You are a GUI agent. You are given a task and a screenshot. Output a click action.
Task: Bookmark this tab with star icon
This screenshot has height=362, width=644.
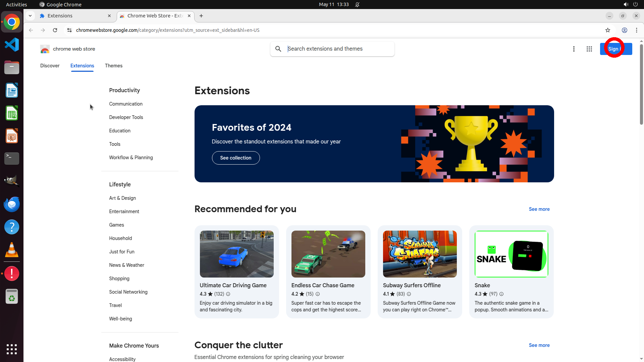tap(607, 30)
